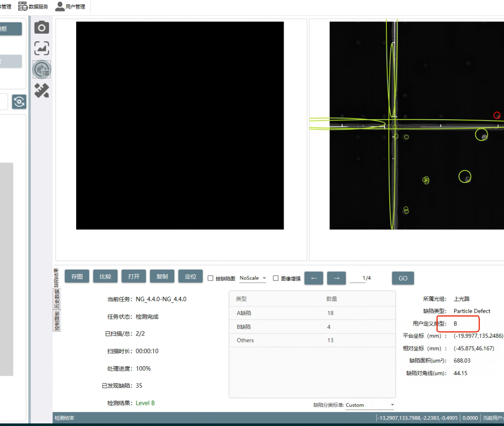Select the image frame capture icon

pyautogui.click(x=42, y=48)
